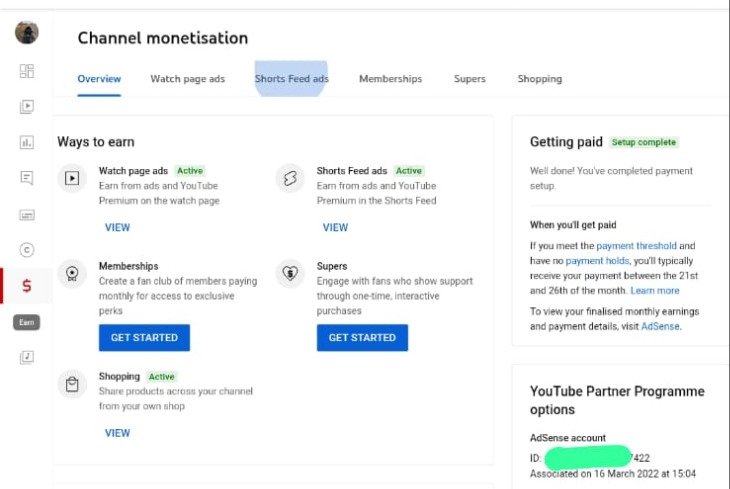Click GET STARTED for Memberships

pos(144,338)
